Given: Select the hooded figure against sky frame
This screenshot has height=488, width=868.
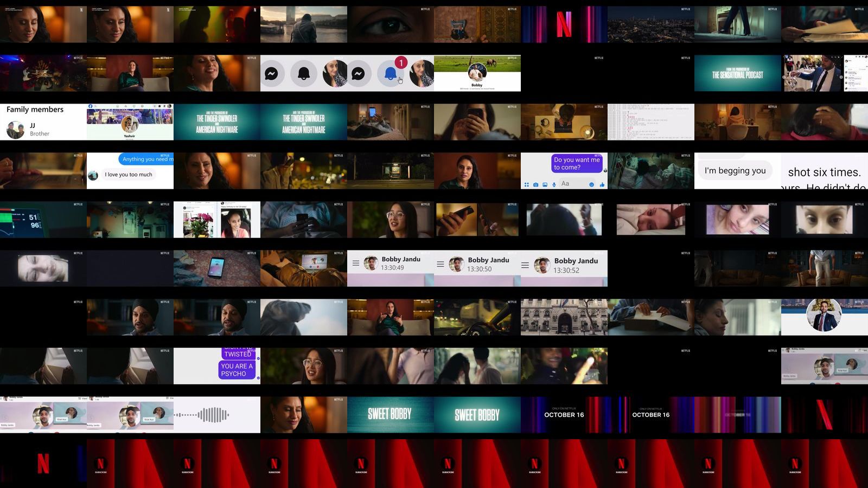Looking at the screenshot, I should point(304,317).
